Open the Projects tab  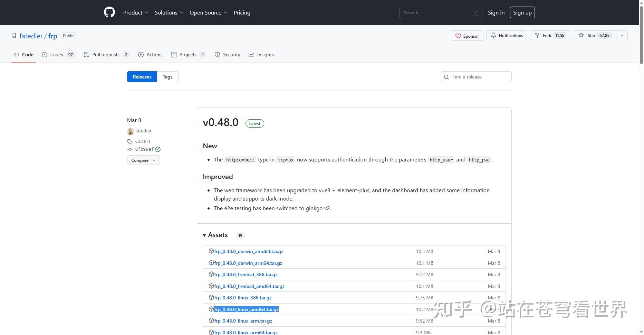click(x=188, y=55)
